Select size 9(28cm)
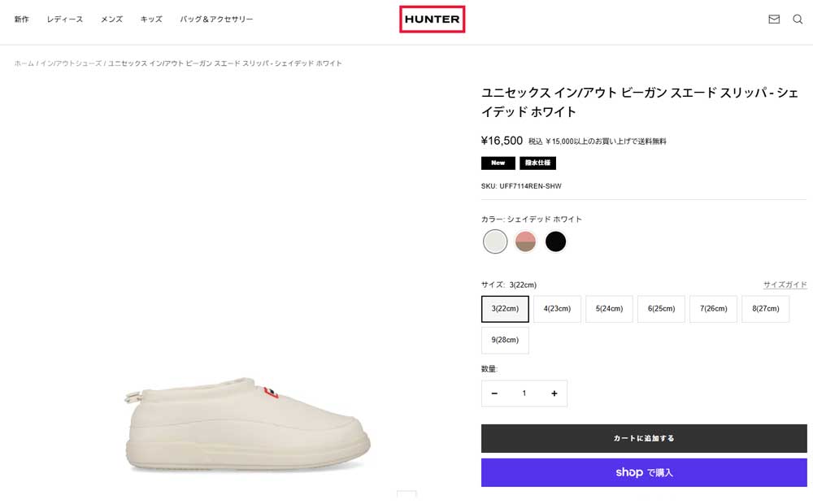This screenshot has width=813, height=504. click(505, 340)
